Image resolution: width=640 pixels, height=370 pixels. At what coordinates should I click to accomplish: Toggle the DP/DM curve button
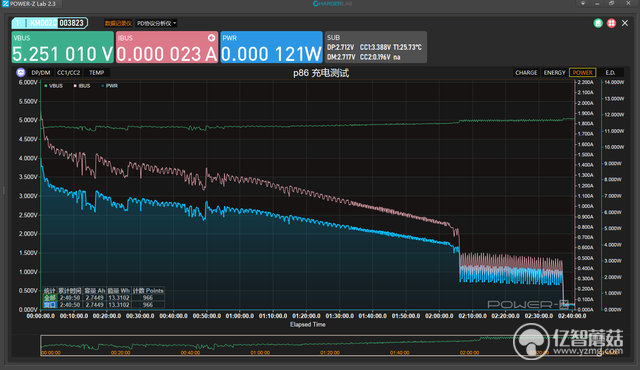tap(41, 73)
